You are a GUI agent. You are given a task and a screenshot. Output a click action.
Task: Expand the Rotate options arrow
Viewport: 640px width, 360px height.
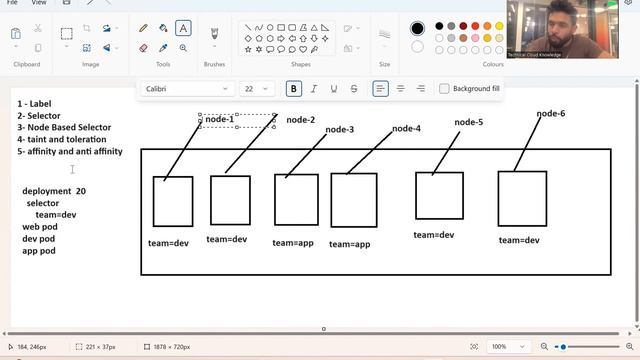[117, 28]
